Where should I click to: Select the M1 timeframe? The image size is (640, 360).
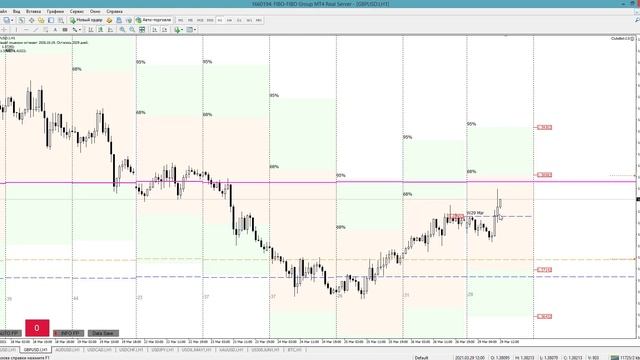pyautogui.click(x=180, y=20)
